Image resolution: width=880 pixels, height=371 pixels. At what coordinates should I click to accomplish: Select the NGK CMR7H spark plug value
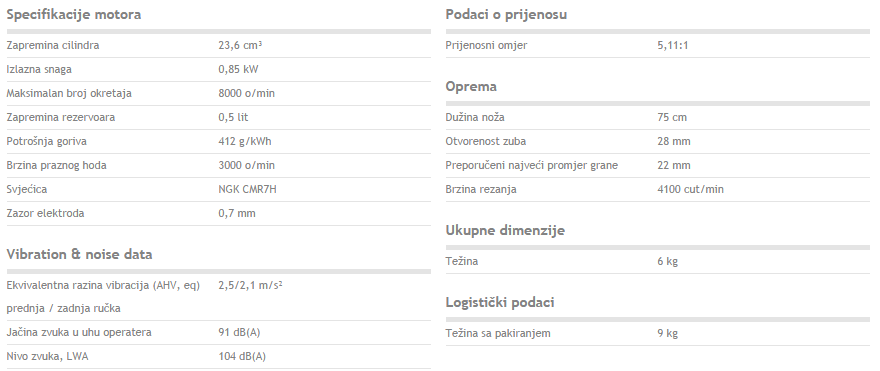(248, 190)
